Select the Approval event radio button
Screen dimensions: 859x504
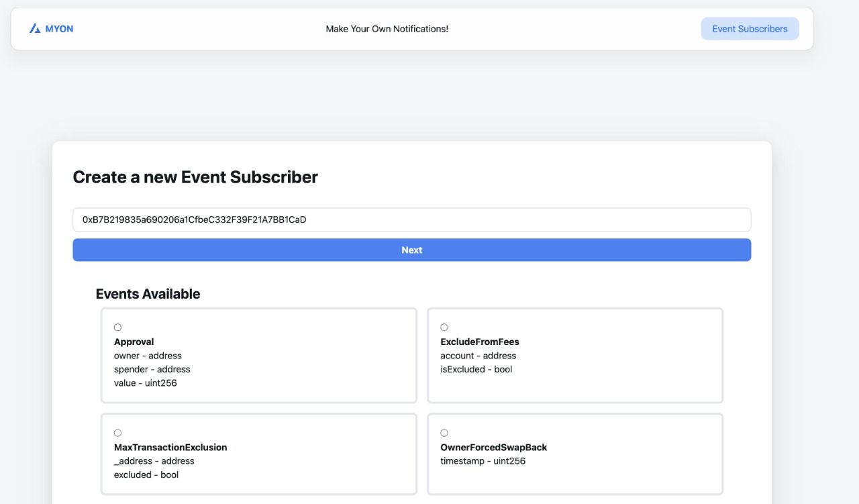118,327
